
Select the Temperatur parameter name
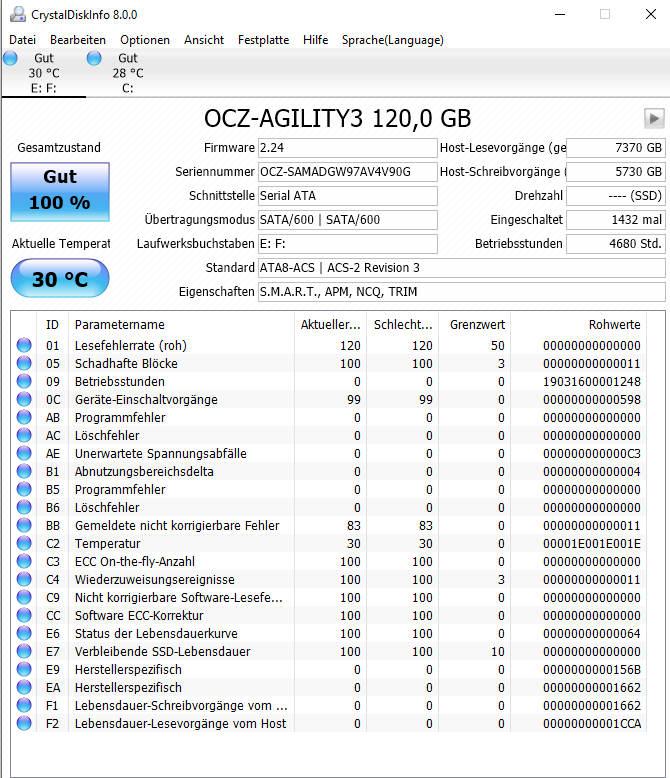[x=108, y=544]
